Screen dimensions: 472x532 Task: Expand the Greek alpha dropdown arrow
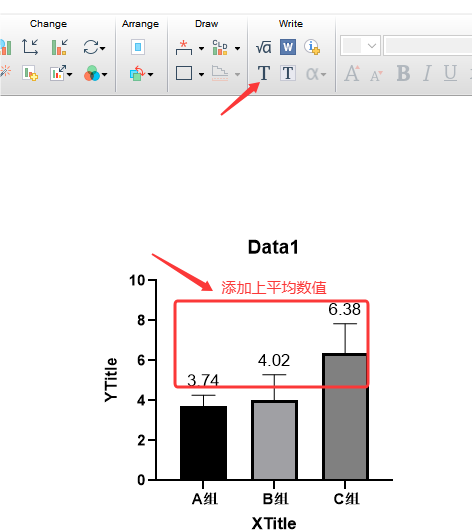(x=323, y=74)
